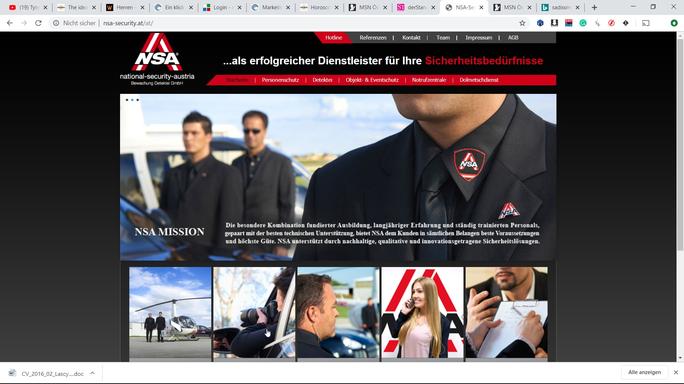Close the download bar at the bottom

pos(676,372)
